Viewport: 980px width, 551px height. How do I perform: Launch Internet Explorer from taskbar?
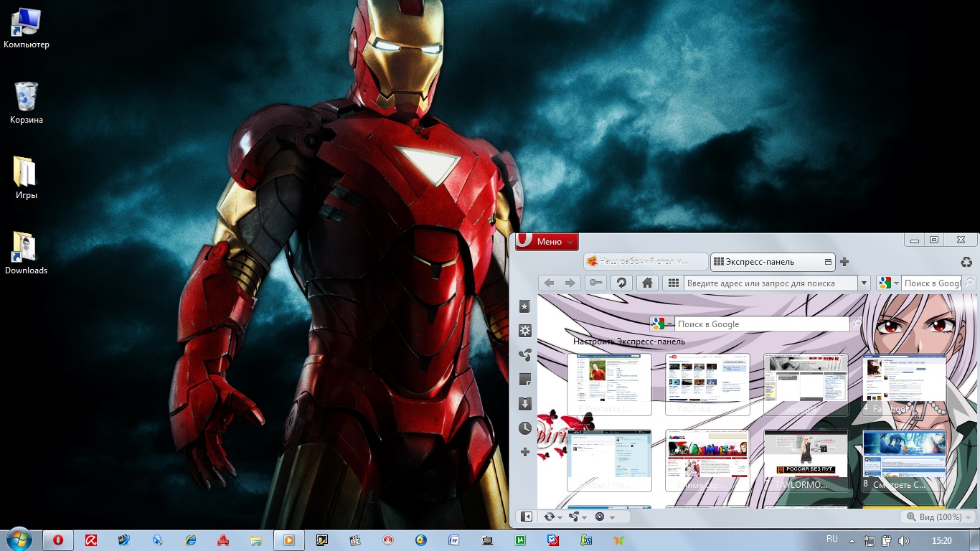[x=190, y=540]
